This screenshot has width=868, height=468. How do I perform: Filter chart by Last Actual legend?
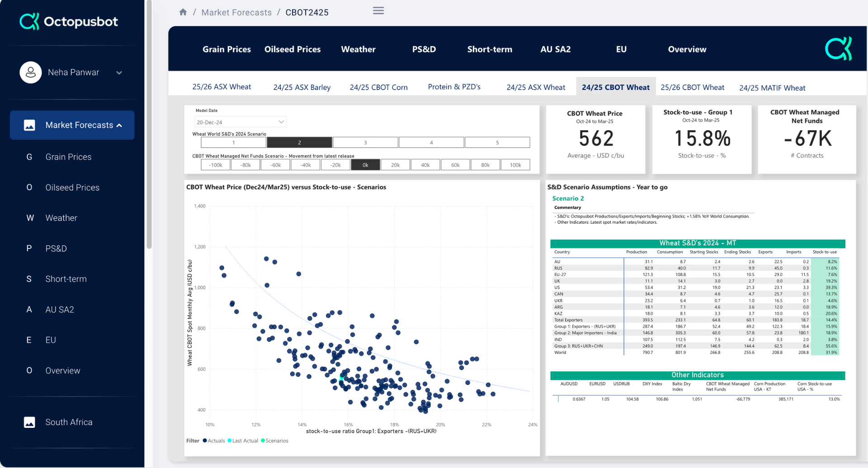(243, 440)
